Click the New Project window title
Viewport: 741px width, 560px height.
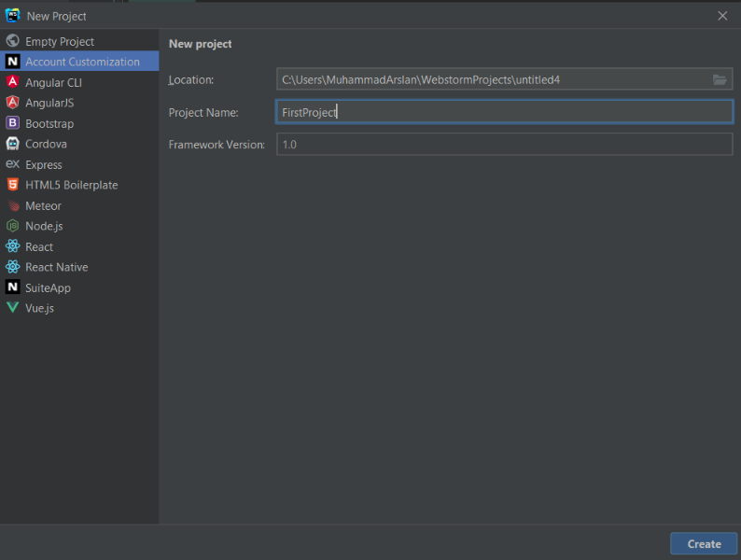(56, 17)
